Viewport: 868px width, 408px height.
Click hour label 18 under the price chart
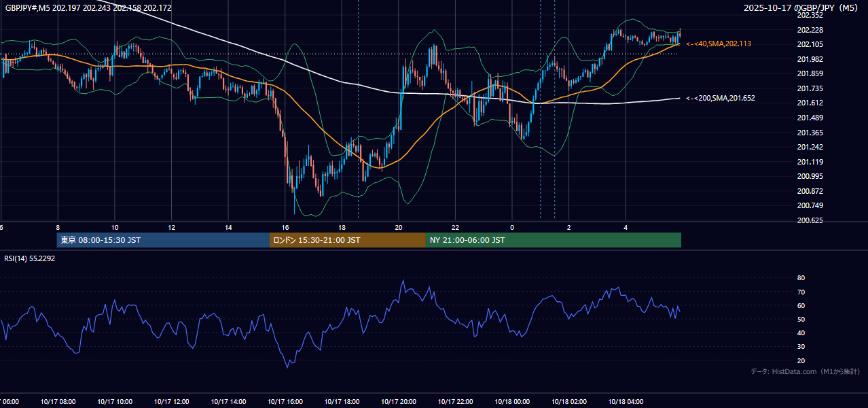342,227
